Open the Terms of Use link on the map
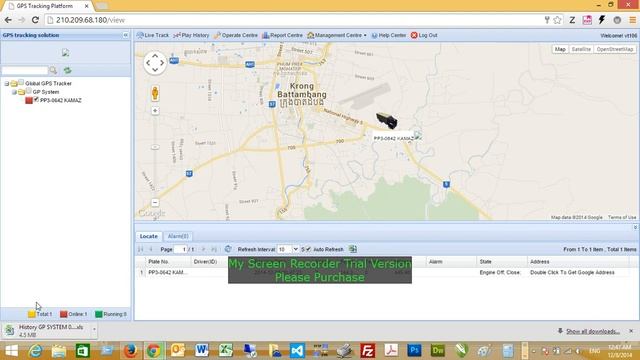Image resolution: width=640 pixels, height=360 pixels. tap(622, 218)
